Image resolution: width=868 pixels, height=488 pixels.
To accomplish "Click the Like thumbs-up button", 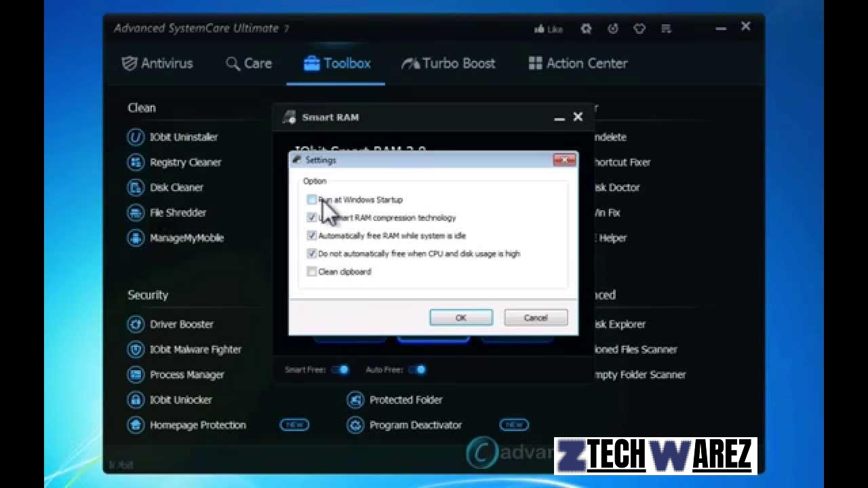I will [549, 29].
